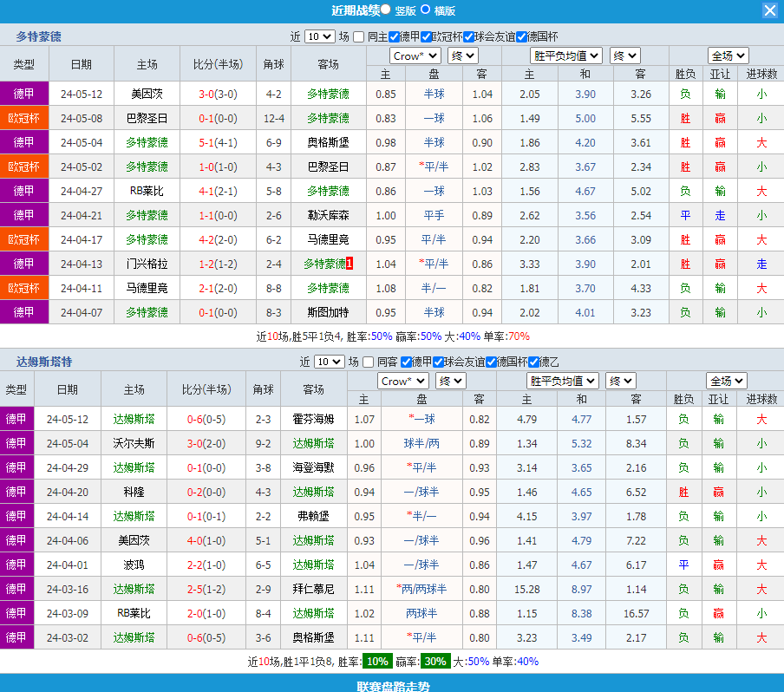Screen dimensions: 784x692
Task: Click score 2-5(1-2) against 拜仁慕尼
Action: pyautogui.click(x=206, y=589)
